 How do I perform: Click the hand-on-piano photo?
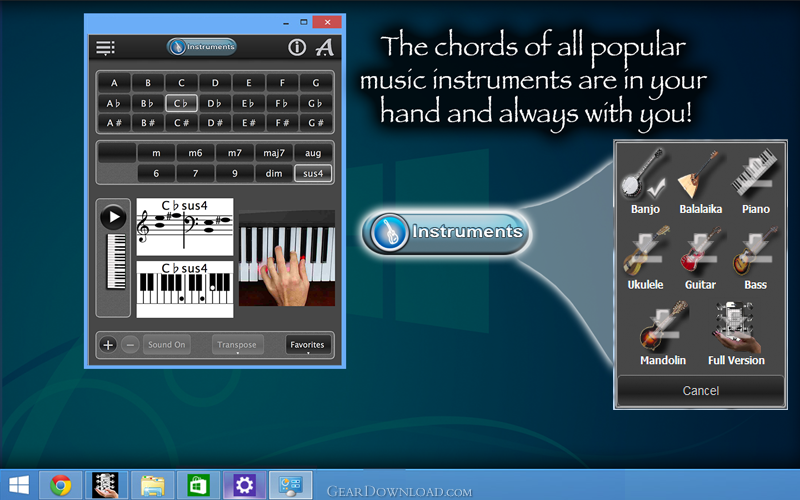(x=287, y=259)
